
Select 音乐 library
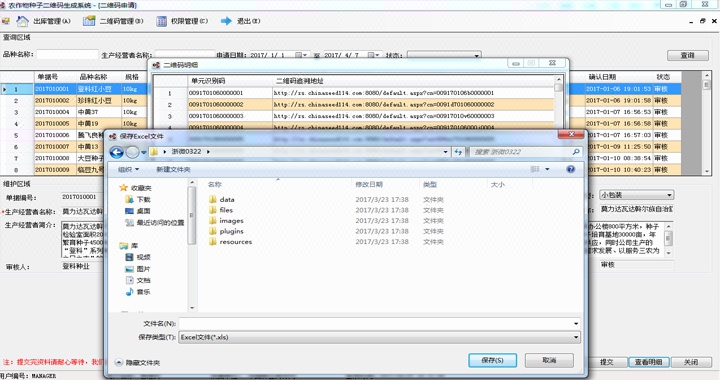click(143, 291)
